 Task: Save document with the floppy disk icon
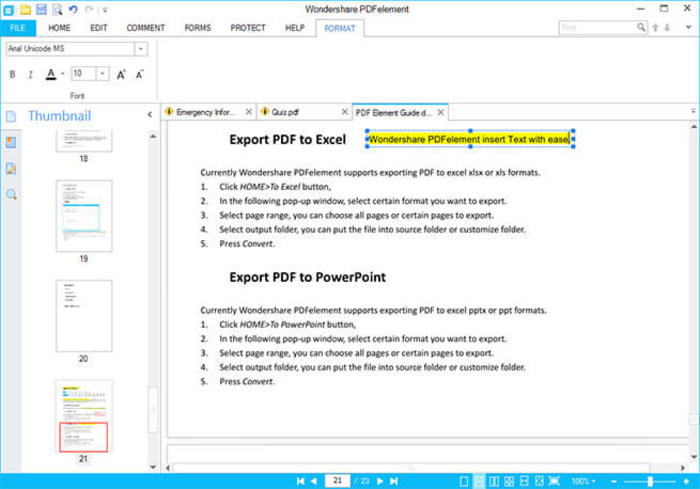41,9
